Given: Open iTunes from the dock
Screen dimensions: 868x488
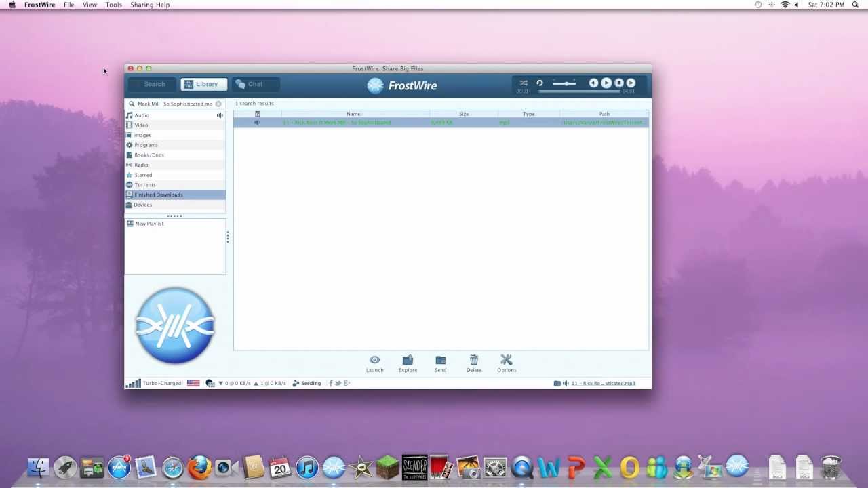Looking at the screenshot, I should tap(307, 467).
